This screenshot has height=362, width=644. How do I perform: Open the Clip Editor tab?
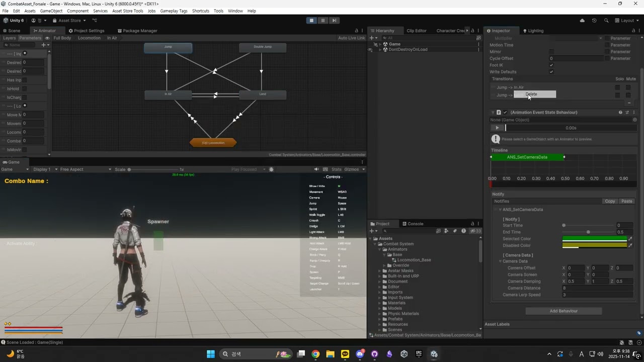(417, 31)
